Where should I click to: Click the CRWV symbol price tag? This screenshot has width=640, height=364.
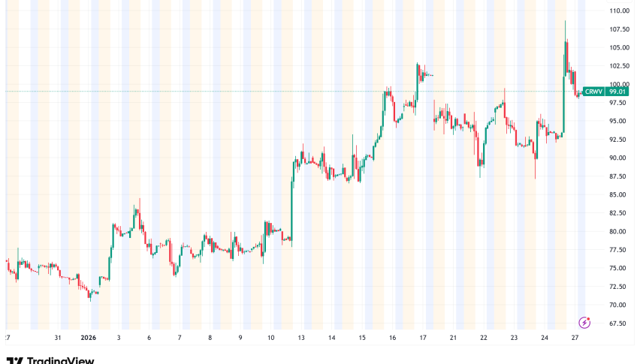click(592, 91)
